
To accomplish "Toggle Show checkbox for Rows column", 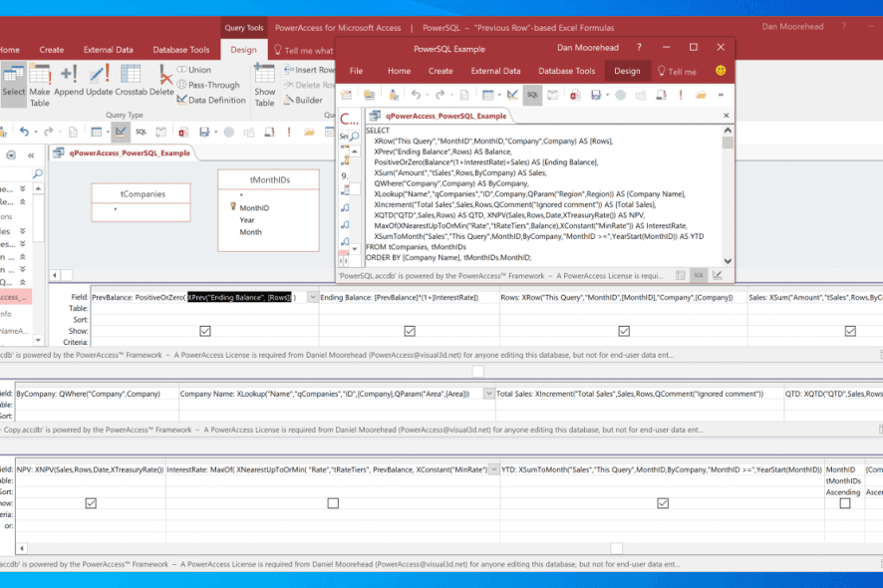I will pyautogui.click(x=624, y=331).
